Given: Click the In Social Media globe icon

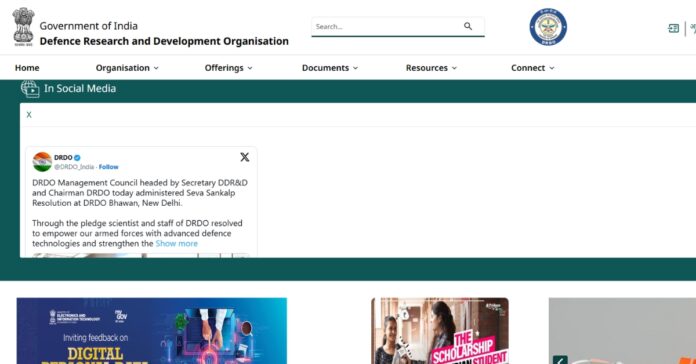Looking at the screenshot, I should pyautogui.click(x=30, y=89).
